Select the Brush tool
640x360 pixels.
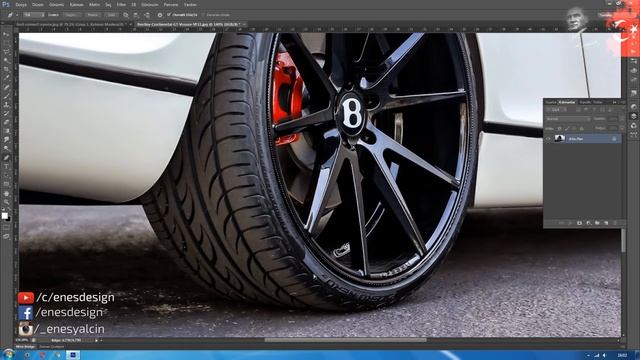(x=6, y=96)
